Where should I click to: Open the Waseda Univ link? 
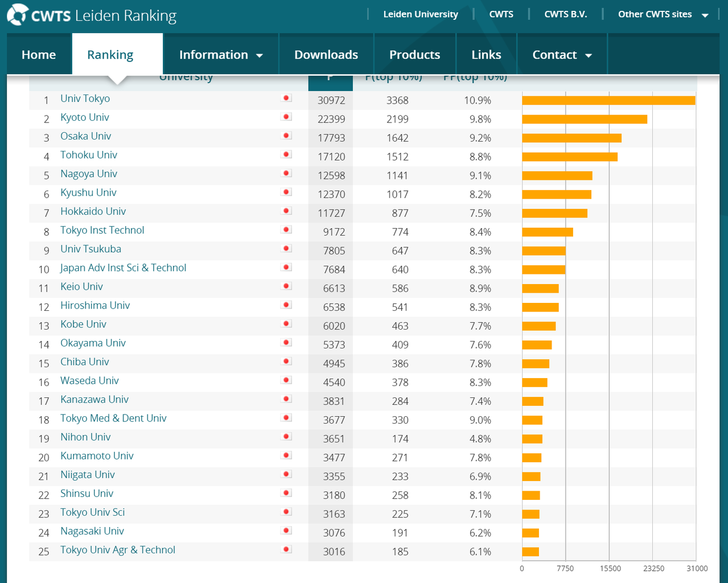pos(90,380)
